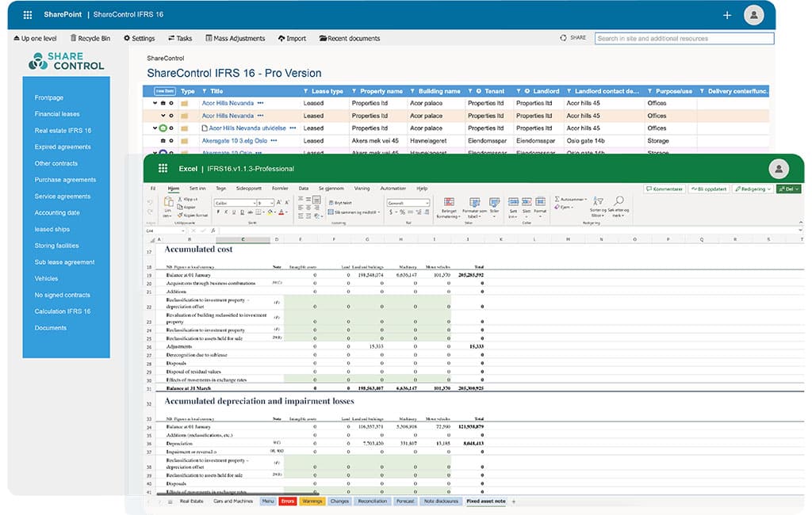Click the Kommentarer button
The image size is (812, 515).
point(665,189)
